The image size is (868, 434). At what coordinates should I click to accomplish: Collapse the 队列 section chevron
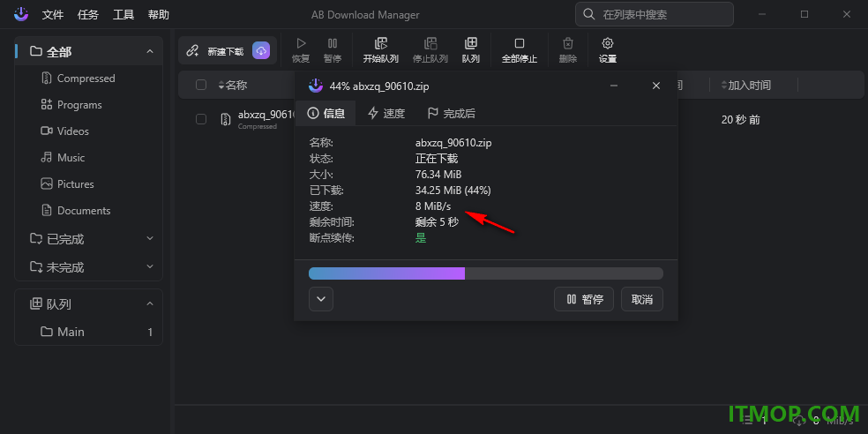[149, 304]
